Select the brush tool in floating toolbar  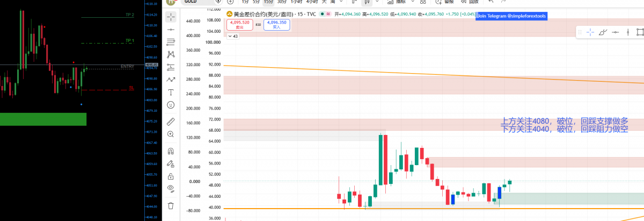(x=603, y=32)
